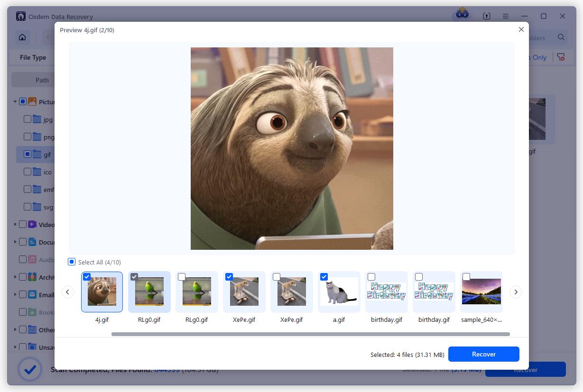This screenshot has width=583, height=392.
Task: Click the Home icon at top left
Action: pos(22,37)
